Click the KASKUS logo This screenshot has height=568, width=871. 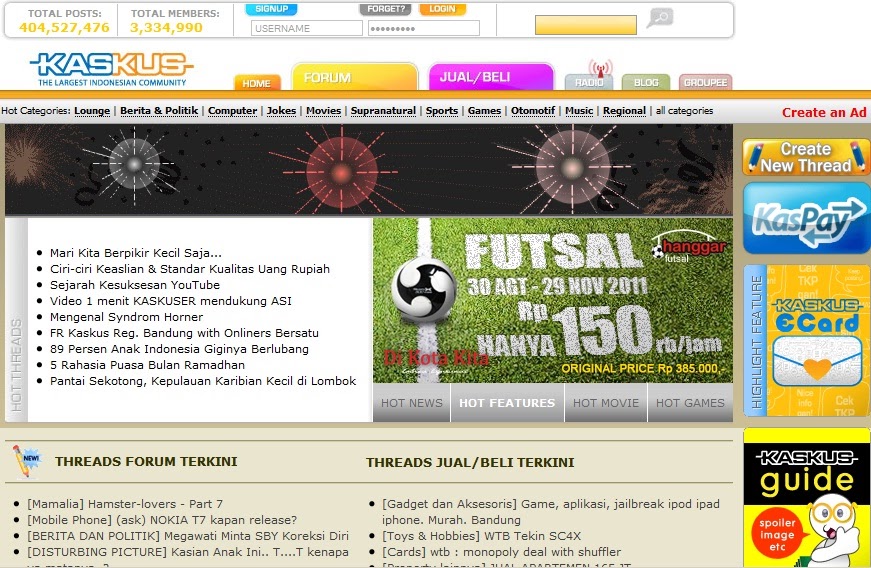[112, 69]
